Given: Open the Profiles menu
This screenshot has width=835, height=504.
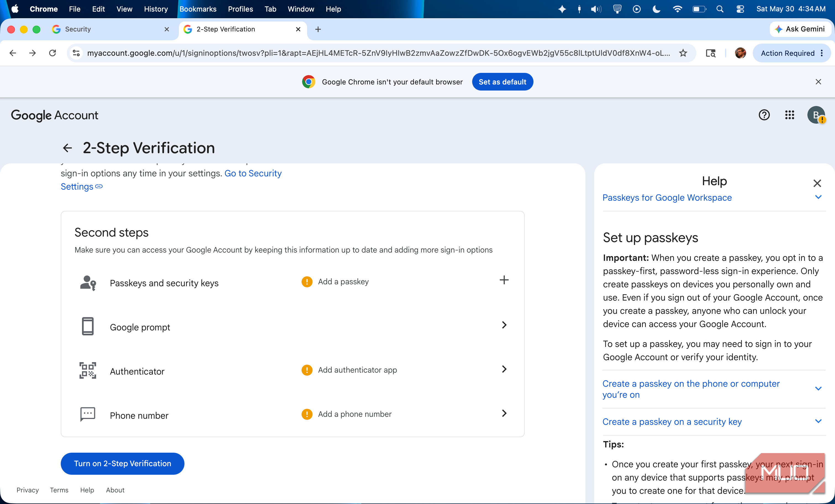Looking at the screenshot, I should click(240, 9).
